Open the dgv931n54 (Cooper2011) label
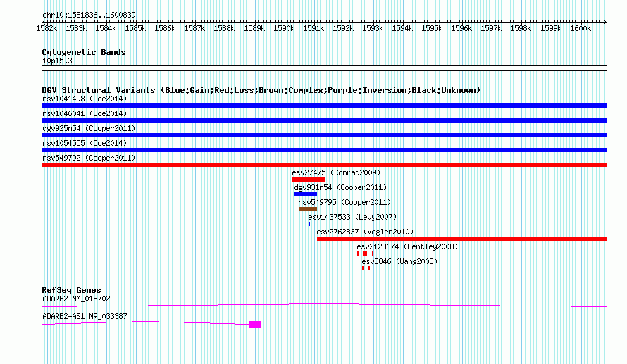Screen dimensions: 627x364 pyautogui.click(x=340, y=187)
